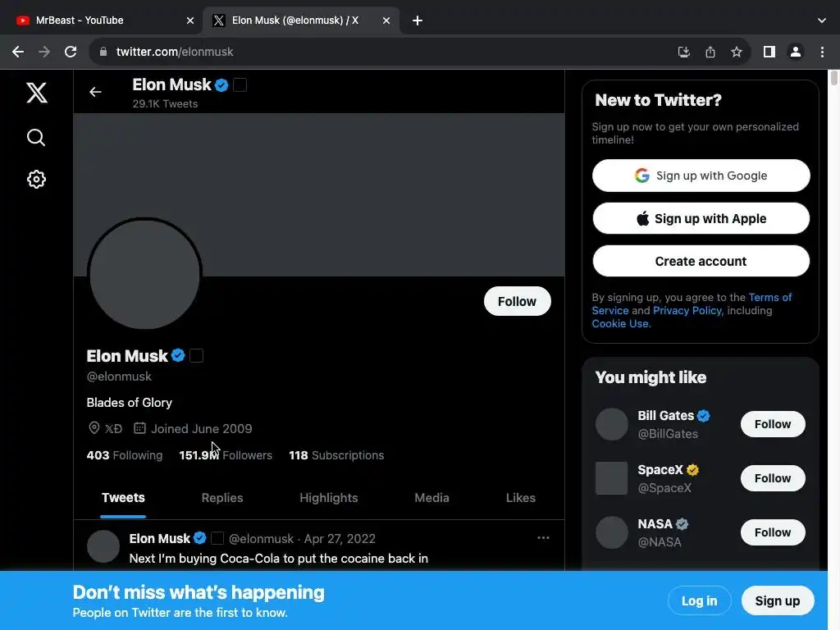Screen dimensions: 840x630
Task: Click Sign up with Google
Action: (x=701, y=176)
